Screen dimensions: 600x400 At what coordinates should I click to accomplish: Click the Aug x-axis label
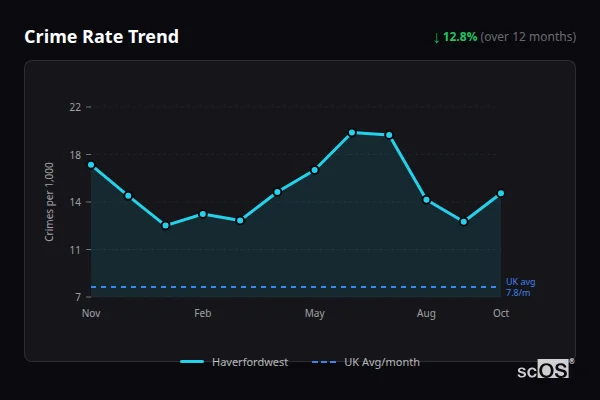coord(426,313)
